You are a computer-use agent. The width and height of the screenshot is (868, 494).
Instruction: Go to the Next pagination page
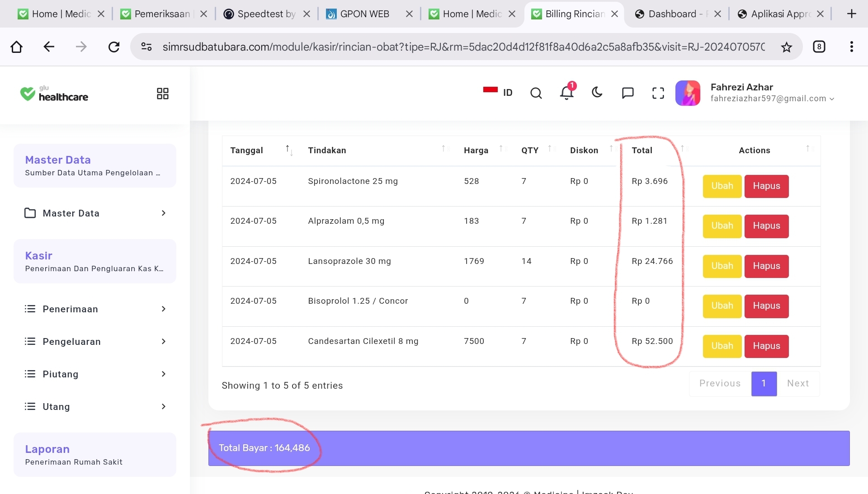[798, 384]
